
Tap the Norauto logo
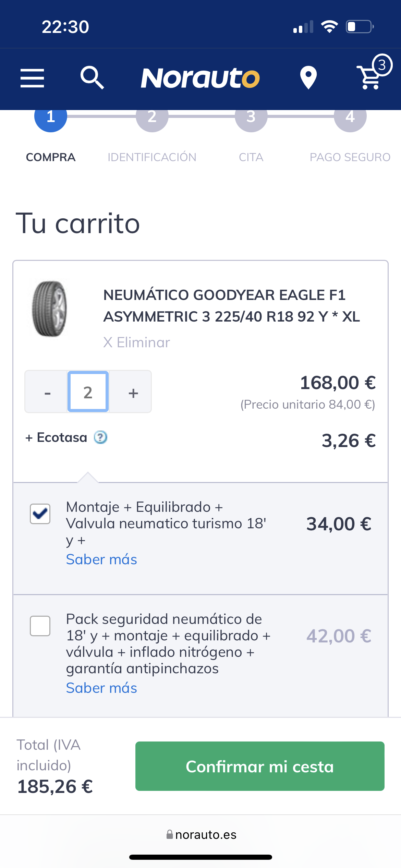(200, 78)
